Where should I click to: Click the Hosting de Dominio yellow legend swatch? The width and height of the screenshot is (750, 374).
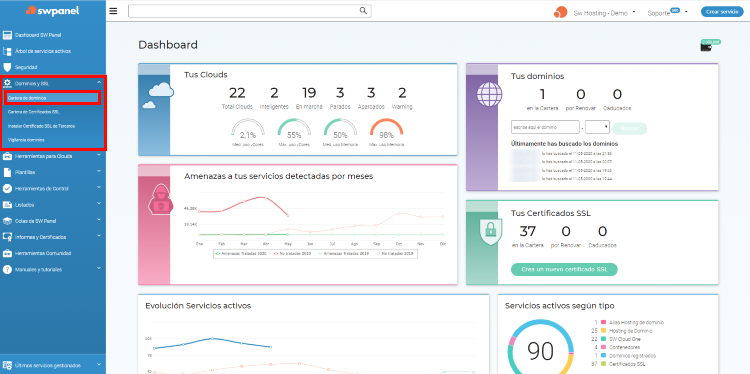pos(604,330)
